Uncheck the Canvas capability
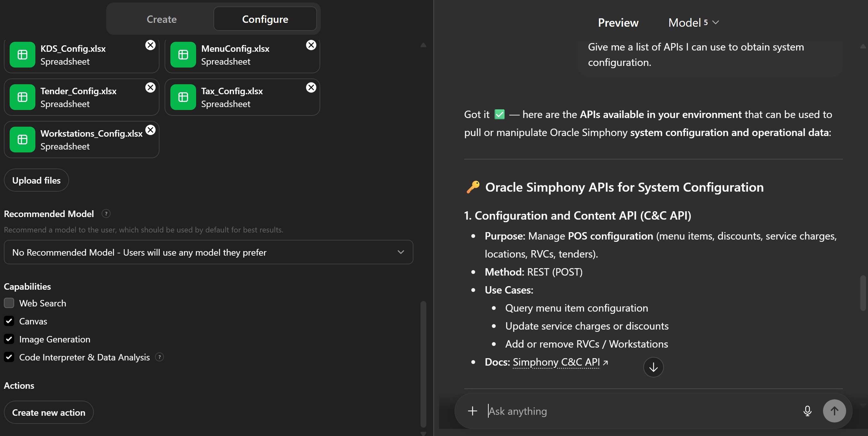Viewport: 868px width, 436px height. (9, 321)
